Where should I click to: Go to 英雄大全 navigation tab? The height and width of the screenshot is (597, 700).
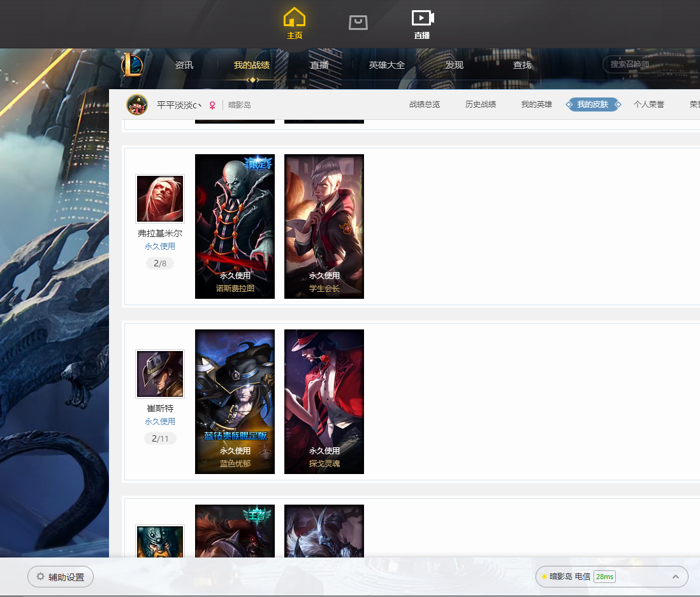click(386, 65)
